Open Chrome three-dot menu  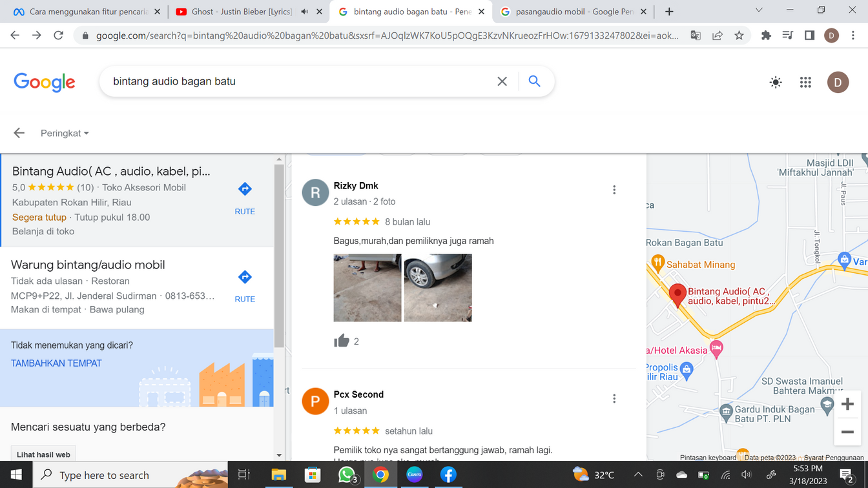tap(852, 36)
